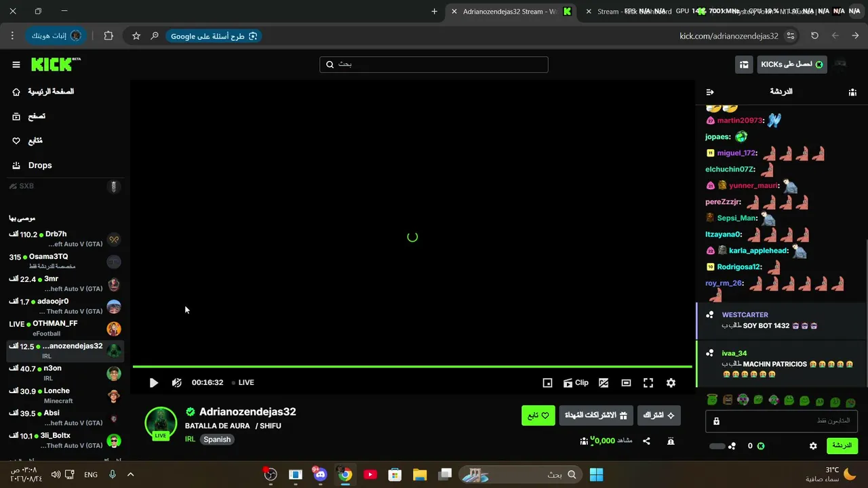Follow Adrianozendejas32 with the green button
Screen dimensions: 868x488
tap(538, 415)
